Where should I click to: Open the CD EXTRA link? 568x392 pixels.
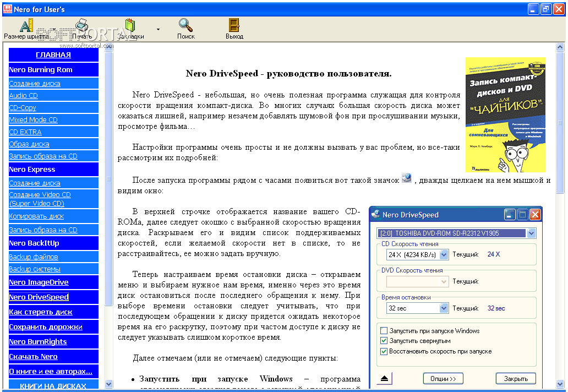point(25,132)
